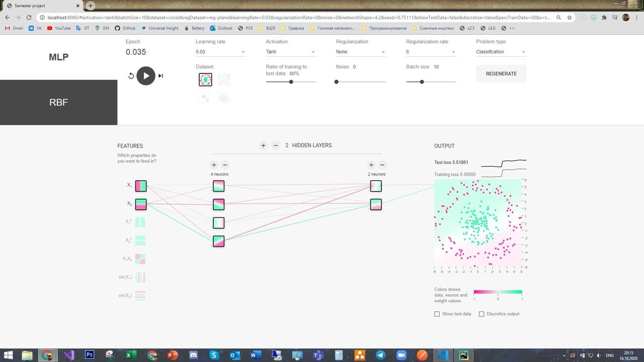Add a hidden layer with plus icon
644x362 pixels.
click(263, 145)
